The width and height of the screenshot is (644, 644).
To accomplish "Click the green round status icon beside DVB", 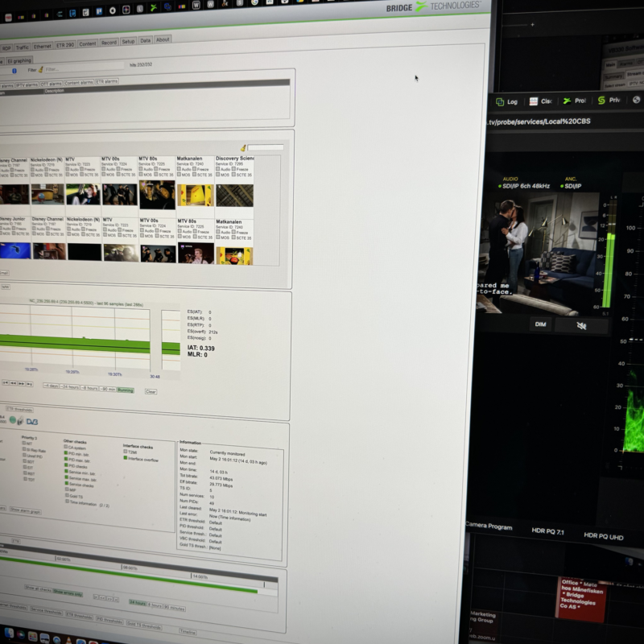I will point(13,419).
